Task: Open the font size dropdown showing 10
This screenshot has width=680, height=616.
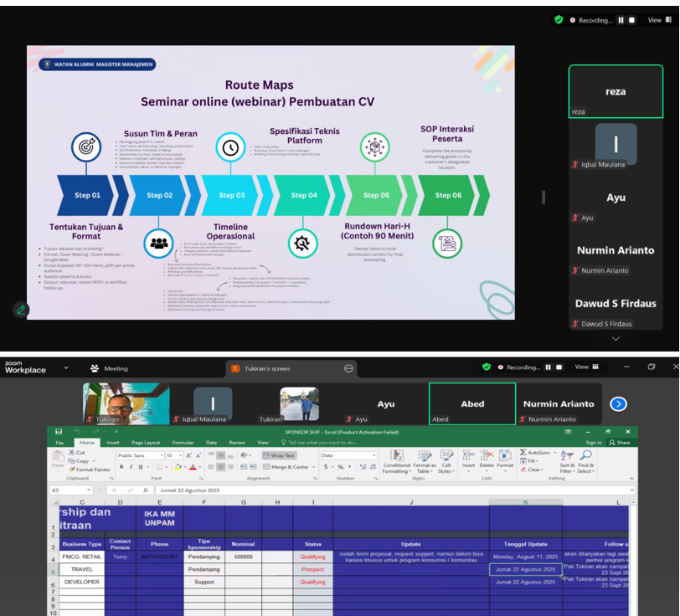Action: pos(180,455)
